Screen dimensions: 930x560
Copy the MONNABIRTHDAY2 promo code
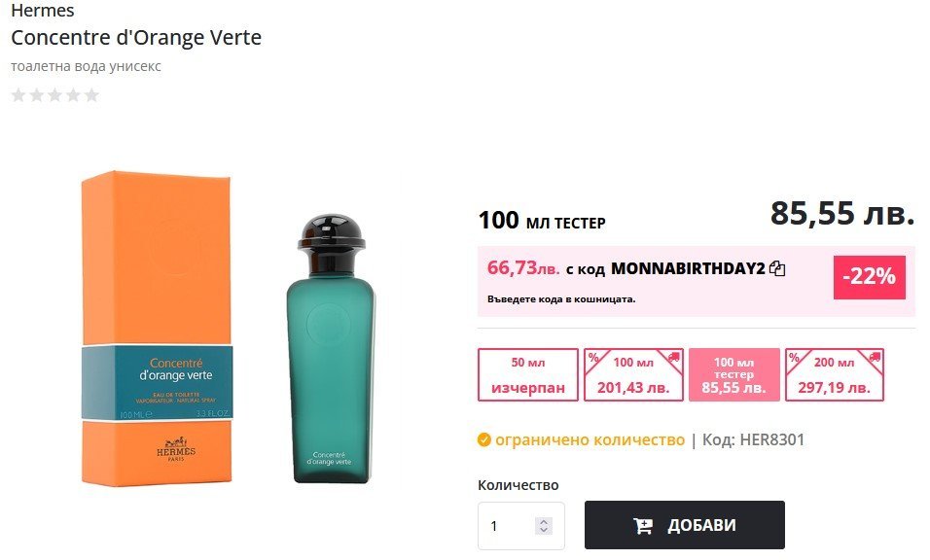tap(777, 268)
